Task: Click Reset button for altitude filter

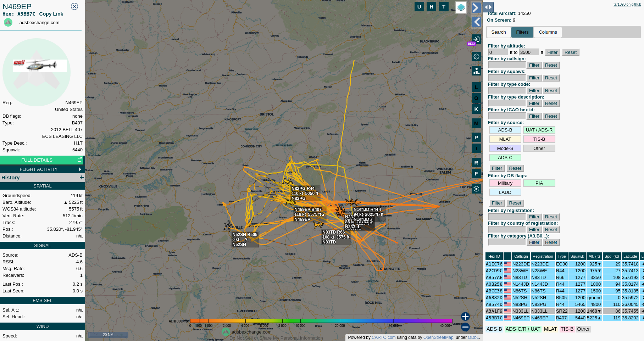Action: coord(571,52)
